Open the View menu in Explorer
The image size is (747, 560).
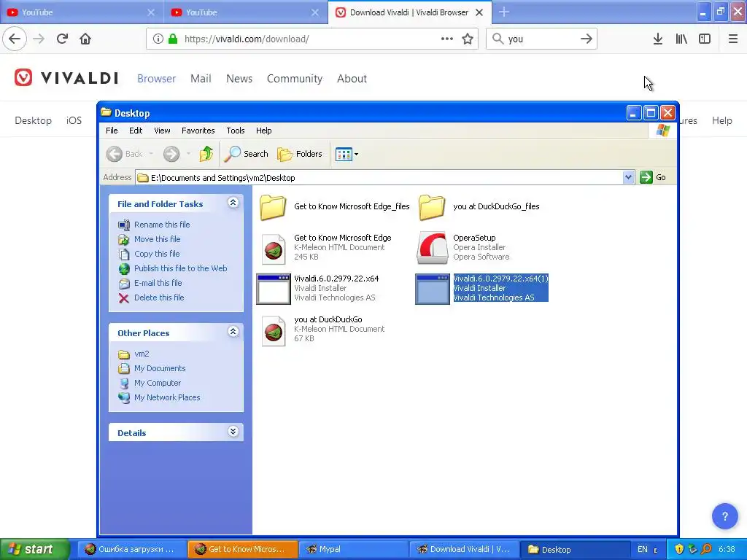point(162,131)
